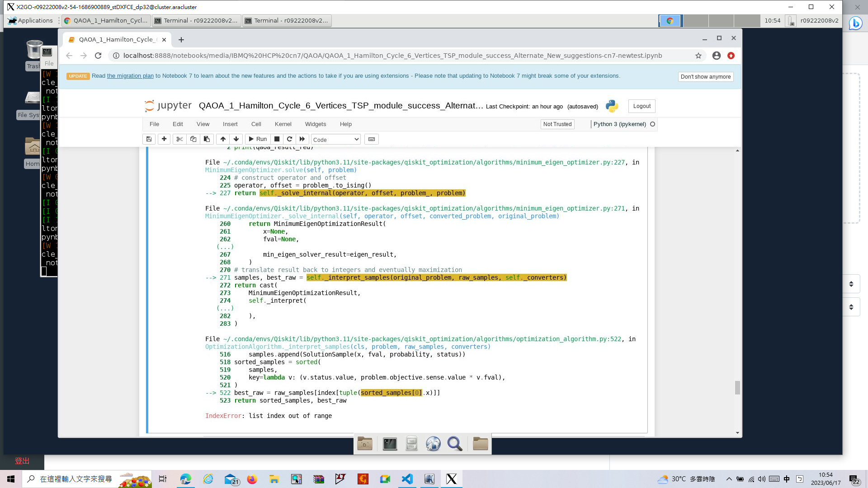868x488 pixels.
Task: Open the Help menu in Jupyter
Action: pyautogui.click(x=346, y=124)
